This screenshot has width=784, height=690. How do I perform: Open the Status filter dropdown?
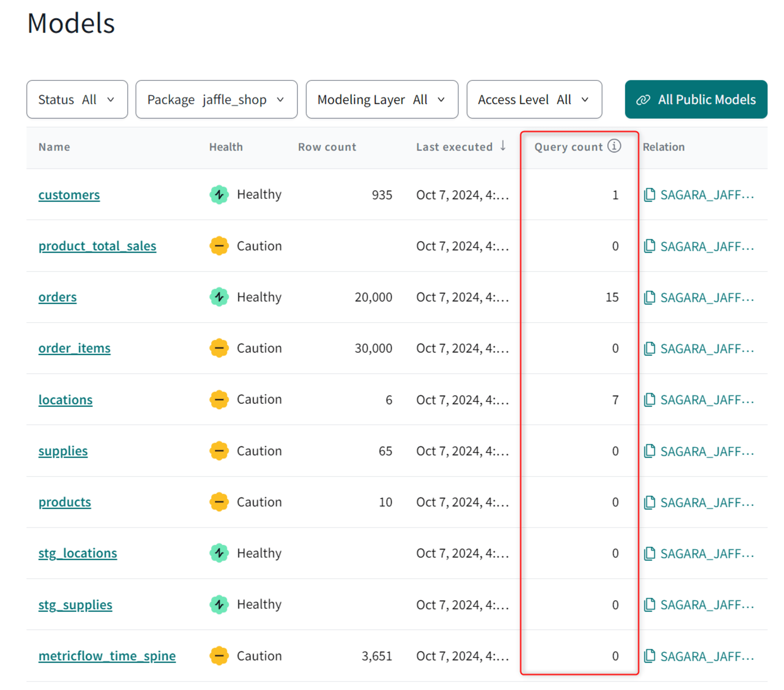tap(77, 100)
